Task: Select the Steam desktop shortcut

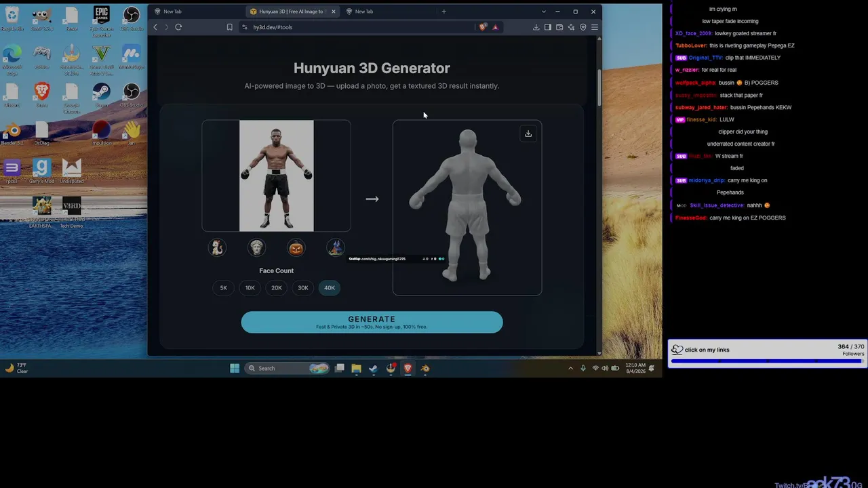Action: tap(101, 94)
